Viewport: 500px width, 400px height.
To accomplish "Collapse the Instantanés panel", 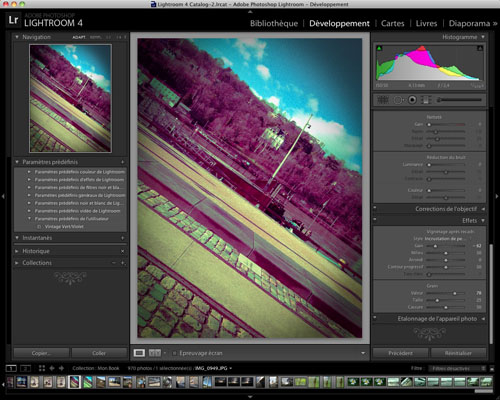I will click(x=17, y=238).
